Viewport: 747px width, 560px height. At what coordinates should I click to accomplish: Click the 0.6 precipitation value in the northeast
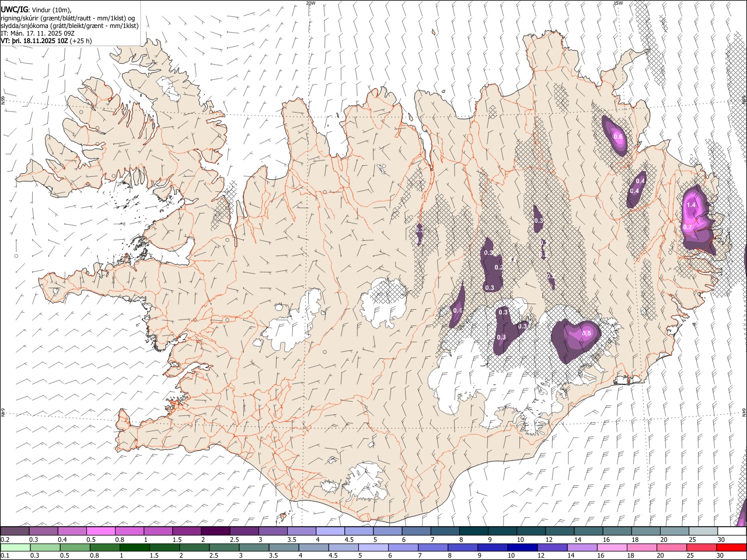[x=619, y=136]
